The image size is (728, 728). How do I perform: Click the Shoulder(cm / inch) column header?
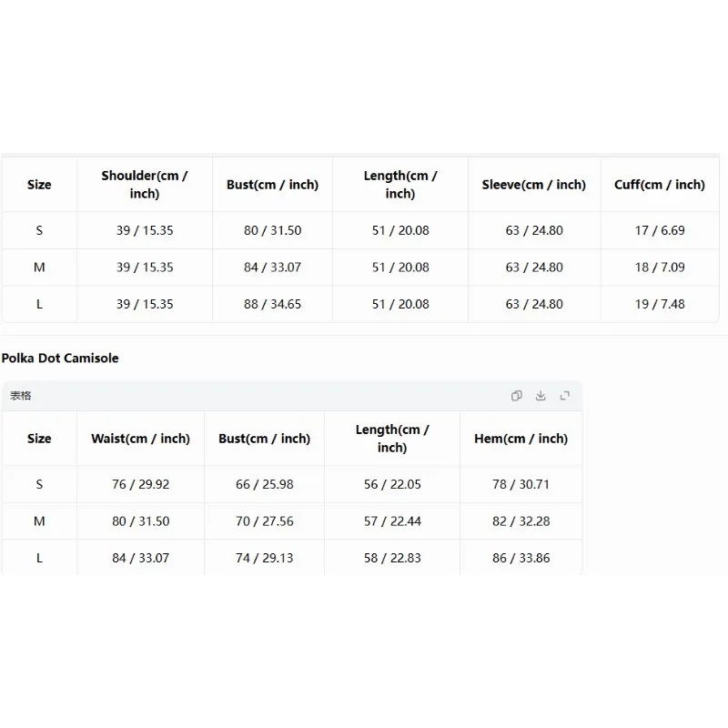(x=145, y=185)
